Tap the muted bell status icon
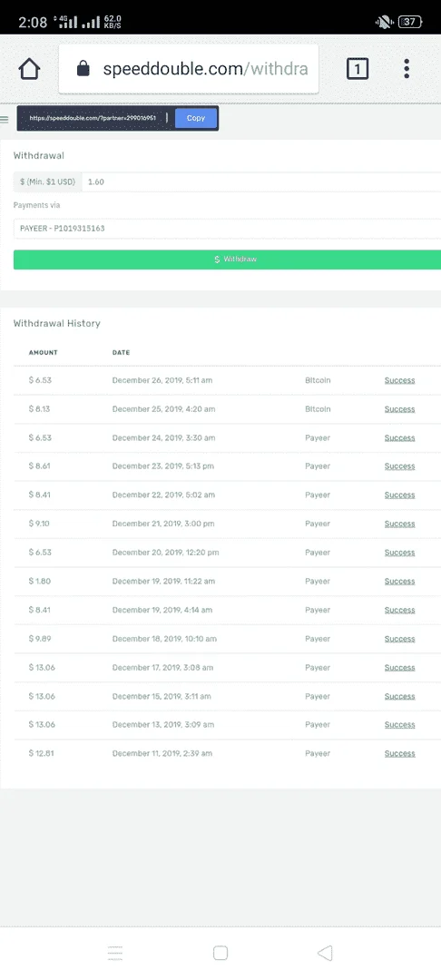Image resolution: width=441 pixels, height=980 pixels. [x=383, y=23]
